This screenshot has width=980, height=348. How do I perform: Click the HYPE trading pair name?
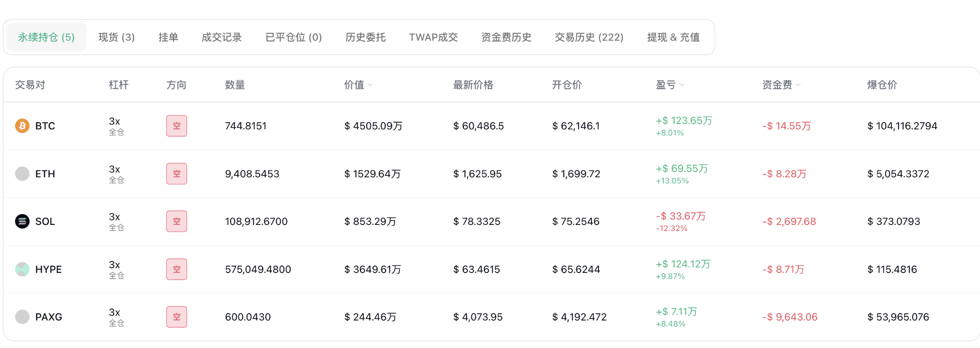49,269
